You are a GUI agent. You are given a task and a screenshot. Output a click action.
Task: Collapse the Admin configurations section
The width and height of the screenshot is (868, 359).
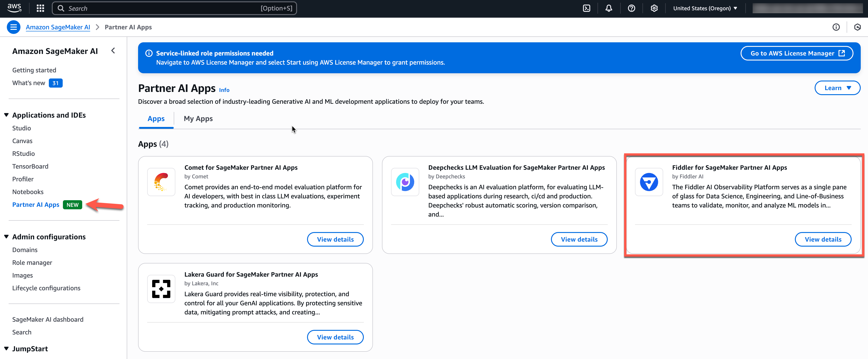6,237
